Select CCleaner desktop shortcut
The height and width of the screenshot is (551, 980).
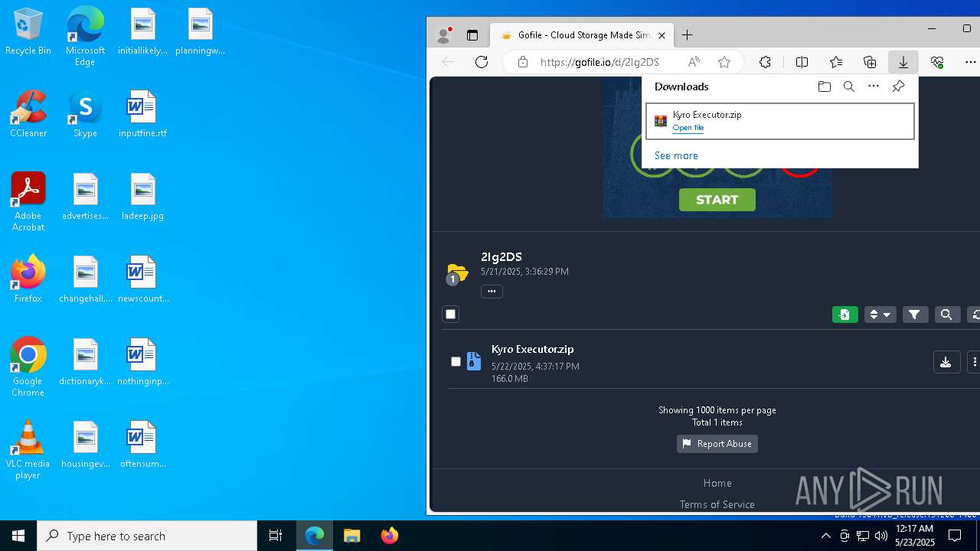coord(28,113)
